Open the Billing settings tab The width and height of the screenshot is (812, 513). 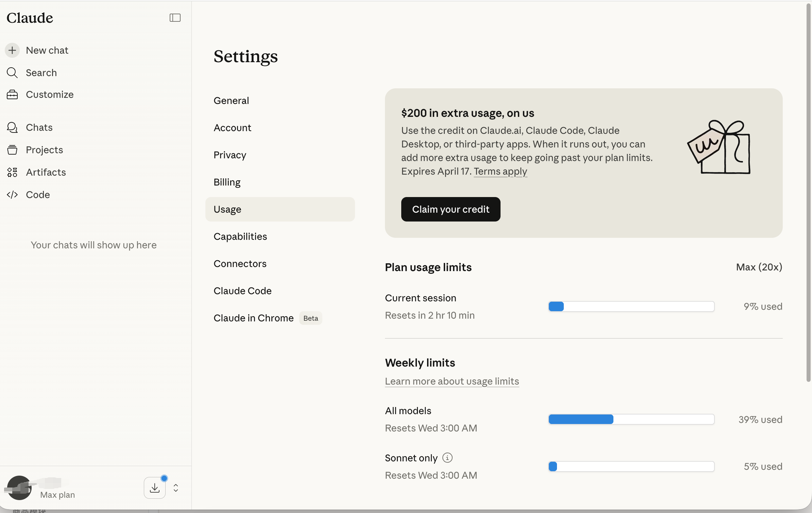tap(227, 182)
